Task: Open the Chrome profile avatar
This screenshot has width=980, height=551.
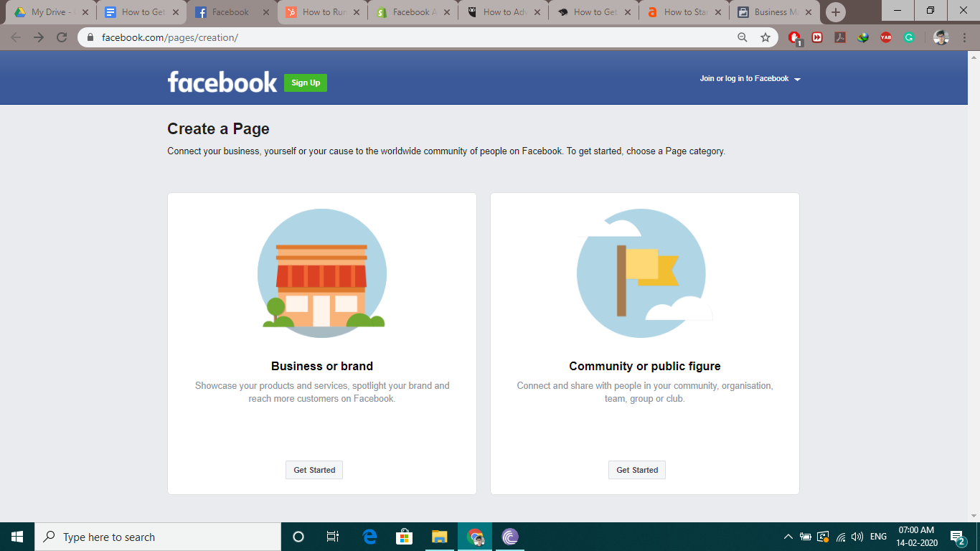Action: pos(941,37)
